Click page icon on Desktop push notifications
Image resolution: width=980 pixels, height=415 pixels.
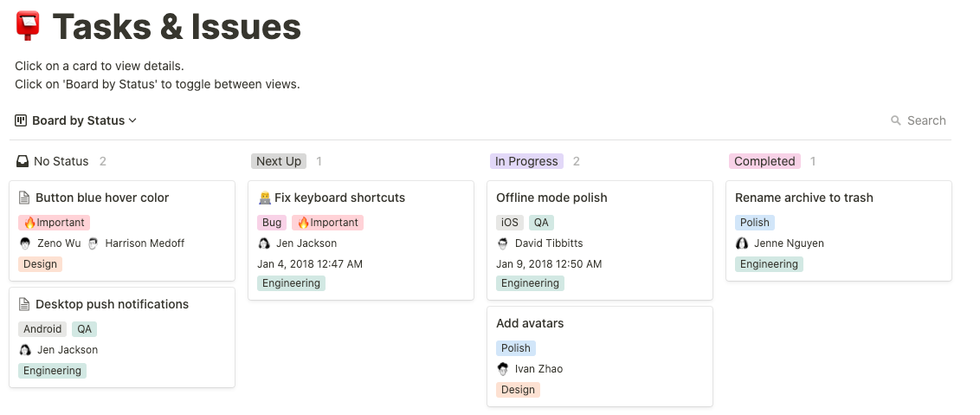(x=24, y=304)
